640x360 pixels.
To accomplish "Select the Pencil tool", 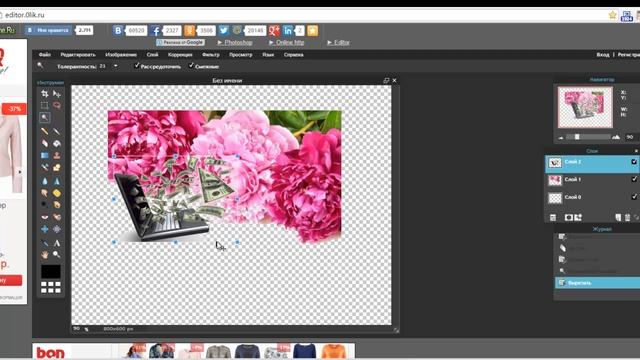I will [45, 131].
